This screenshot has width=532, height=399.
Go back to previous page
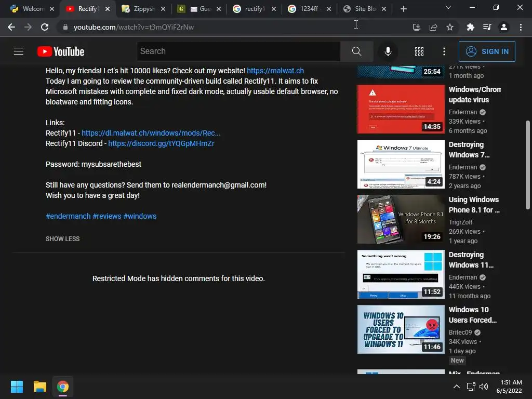point(11,27)
